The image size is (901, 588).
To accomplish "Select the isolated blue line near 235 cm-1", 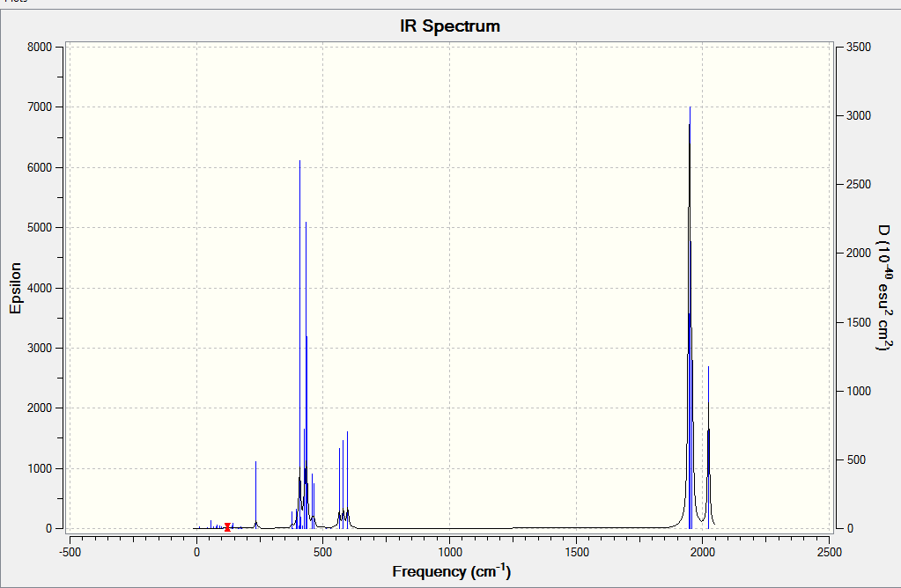I will point(255,494).
